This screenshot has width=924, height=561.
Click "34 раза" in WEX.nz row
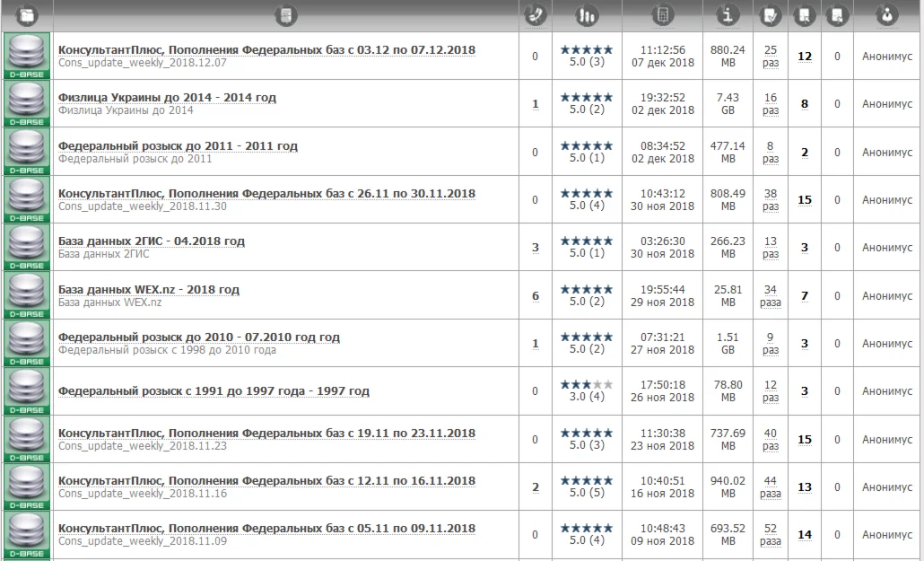pyautogui.click(x=771, y=296)
